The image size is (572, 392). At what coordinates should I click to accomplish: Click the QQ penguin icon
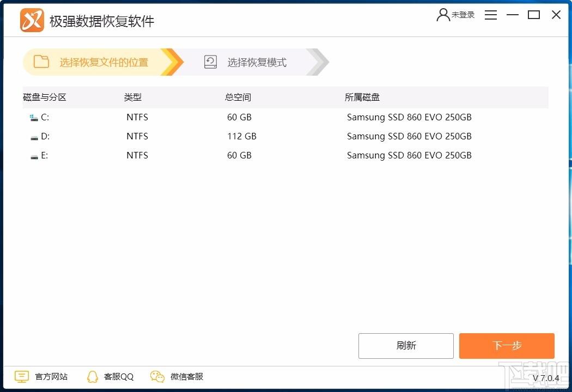(93, 377)
